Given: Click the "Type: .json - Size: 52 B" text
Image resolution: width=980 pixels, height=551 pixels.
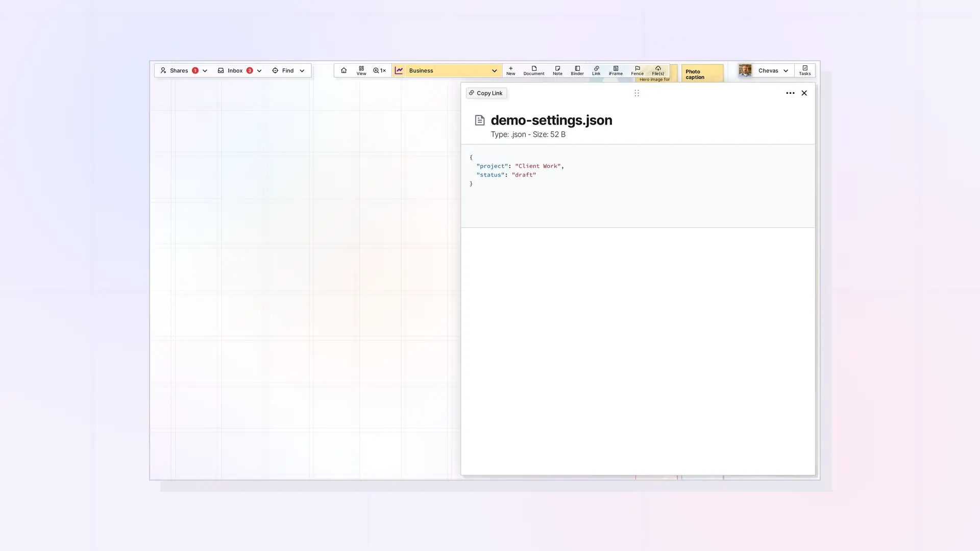Looking at the screenshot, I should (528, 134).
